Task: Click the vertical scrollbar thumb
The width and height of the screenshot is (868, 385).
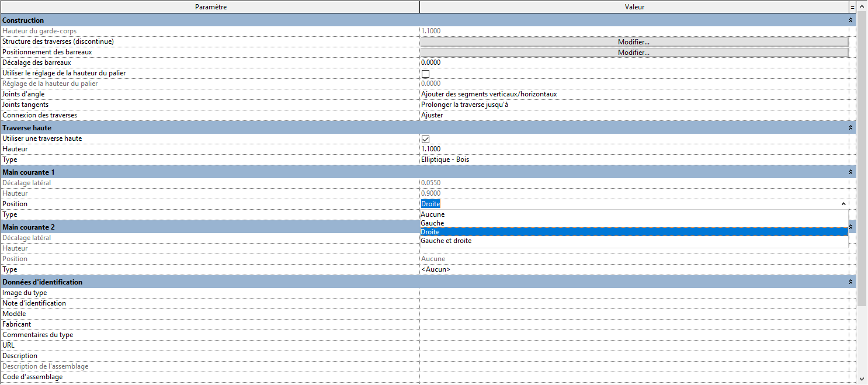Action: coord(862,158)
